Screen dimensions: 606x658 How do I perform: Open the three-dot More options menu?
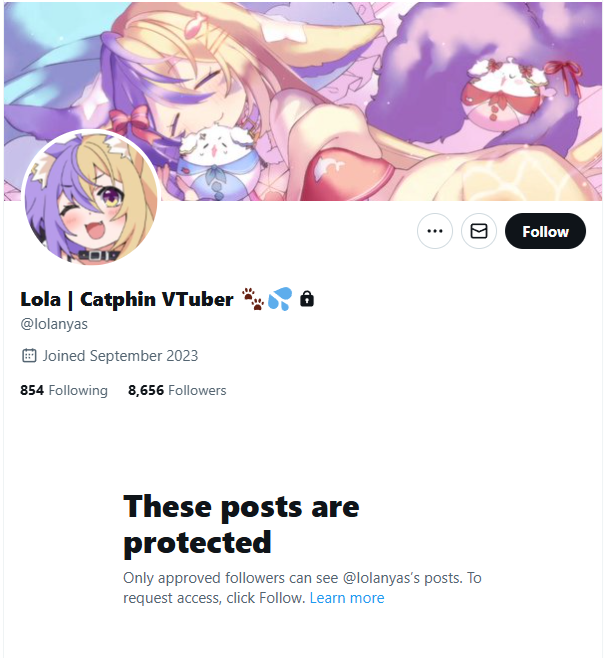click(x=435, y=231)
